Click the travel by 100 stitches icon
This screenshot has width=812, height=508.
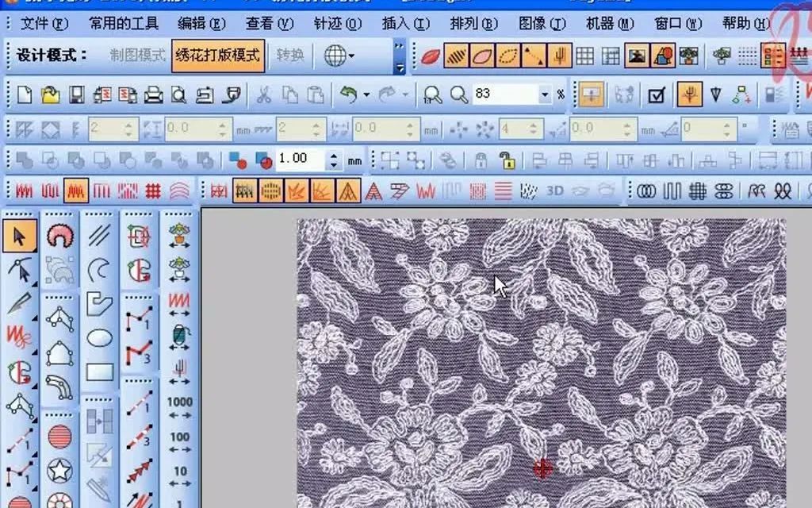[x=179, y=442]
